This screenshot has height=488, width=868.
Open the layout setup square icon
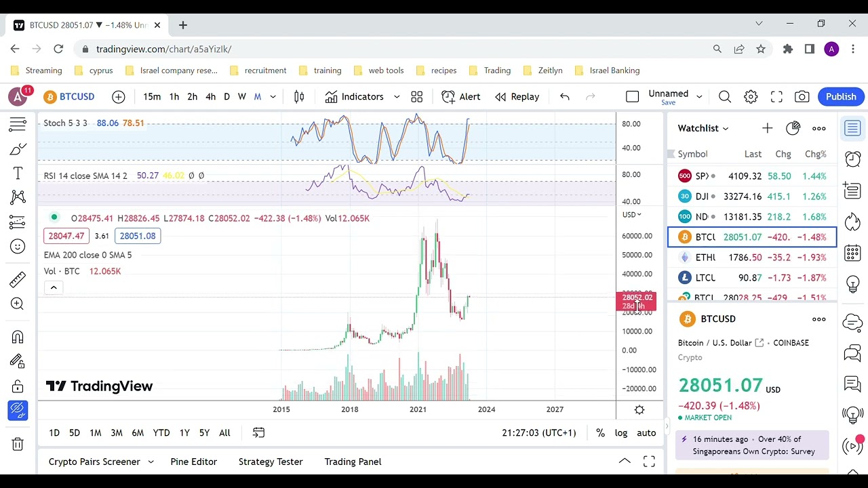632,97
